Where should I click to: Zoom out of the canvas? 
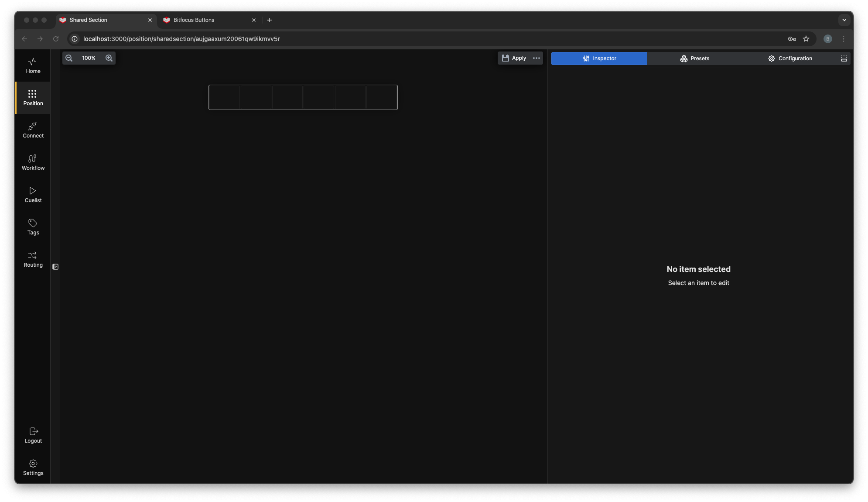click(x=69, y=58)
